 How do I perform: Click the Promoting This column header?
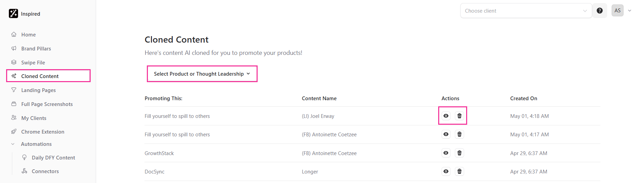point(164,98)
